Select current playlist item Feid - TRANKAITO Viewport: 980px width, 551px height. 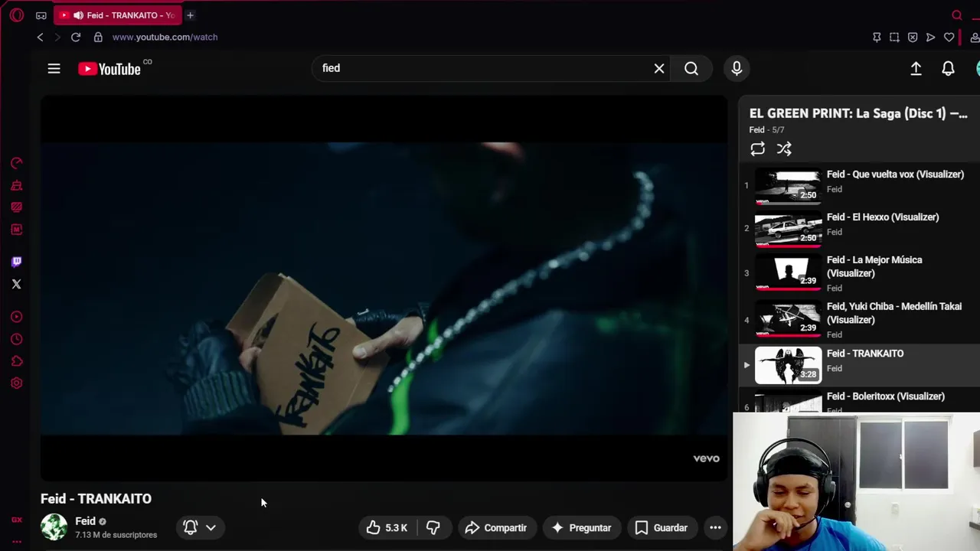point(860,364)
